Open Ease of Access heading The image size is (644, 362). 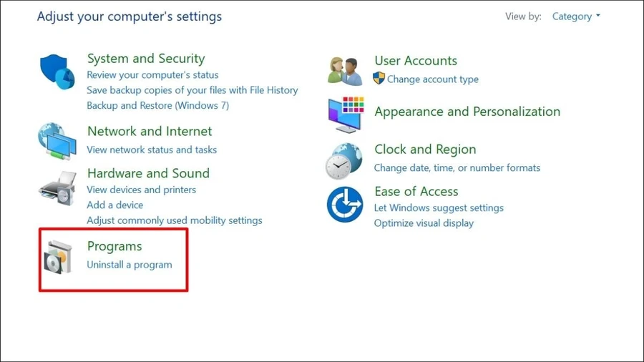coord(416,191)
